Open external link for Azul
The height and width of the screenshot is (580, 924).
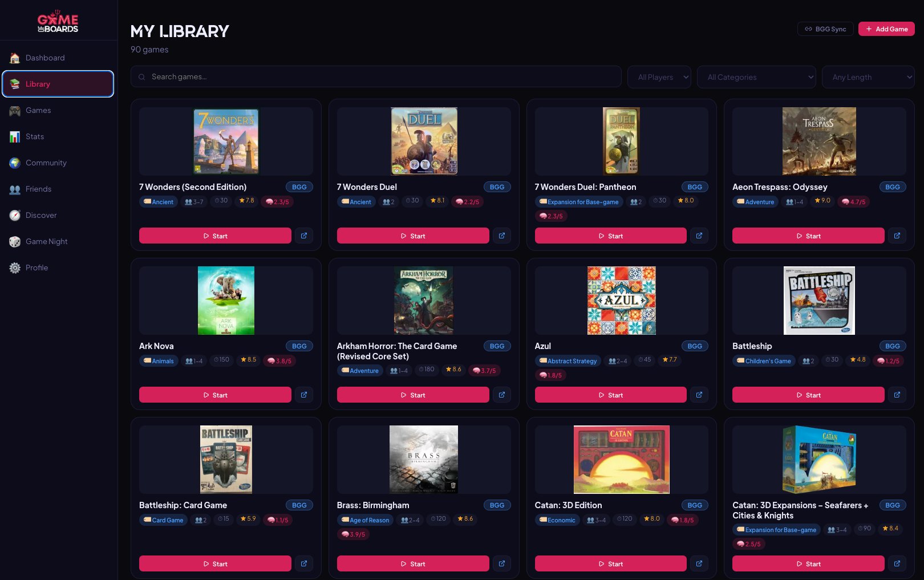pyautogui.click(x=699, y=395)
